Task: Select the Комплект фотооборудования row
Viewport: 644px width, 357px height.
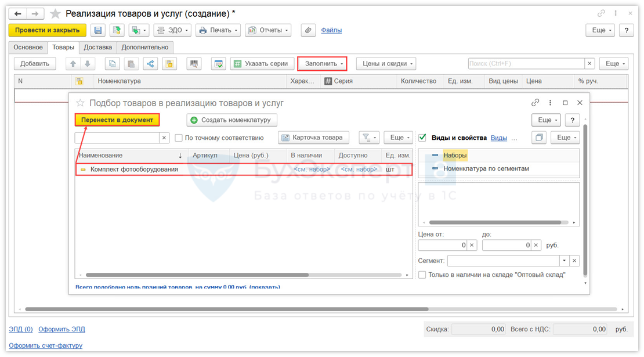Action: point(244,170)
